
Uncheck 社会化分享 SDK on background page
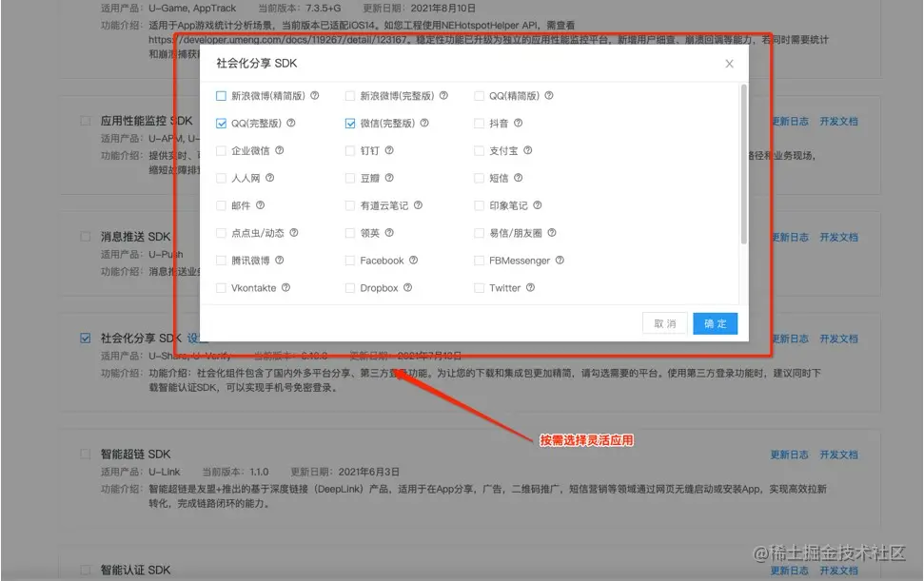[86, 338]
